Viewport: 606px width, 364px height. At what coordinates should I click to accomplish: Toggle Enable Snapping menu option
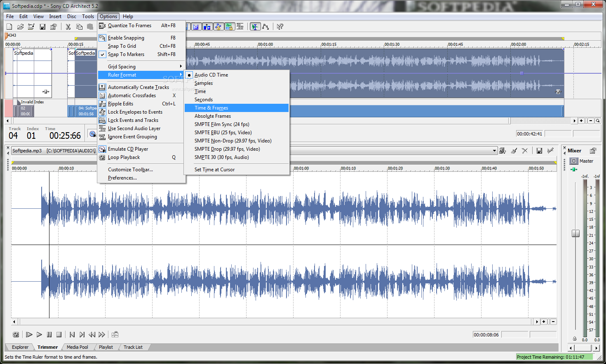pos(141,38)
